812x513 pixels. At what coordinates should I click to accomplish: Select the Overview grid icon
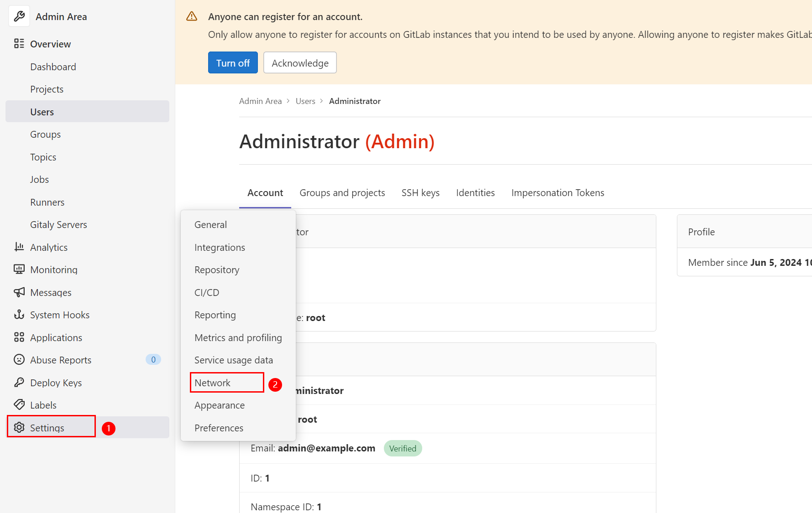pyautogui.click(x=19, y=43)
